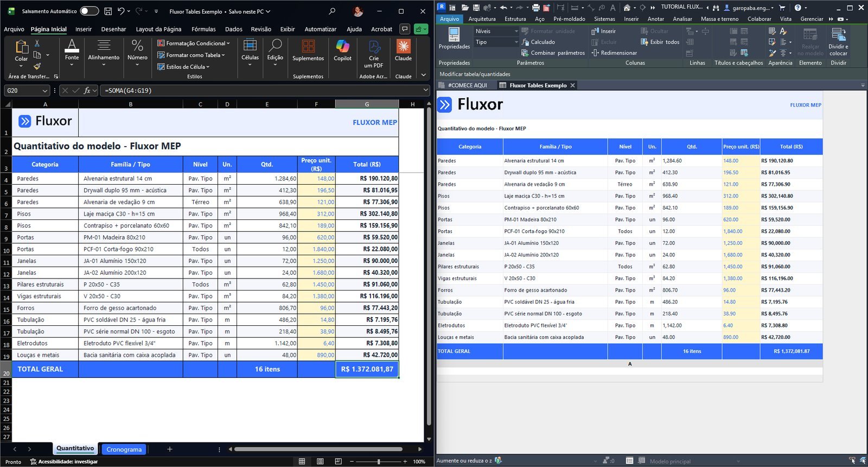The width and height of the screenshot is (868, 467).
Task: Select Normal view in the Excel status bar
Action: click(x=302, y=462)
